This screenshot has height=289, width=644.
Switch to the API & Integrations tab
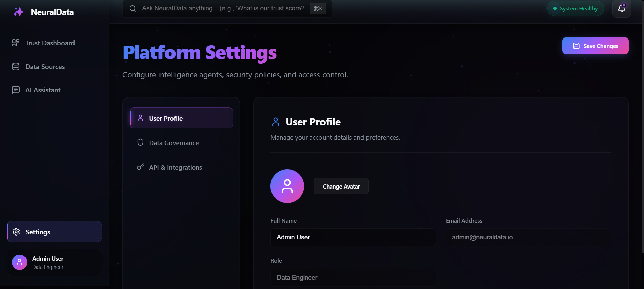coord(175,167)
